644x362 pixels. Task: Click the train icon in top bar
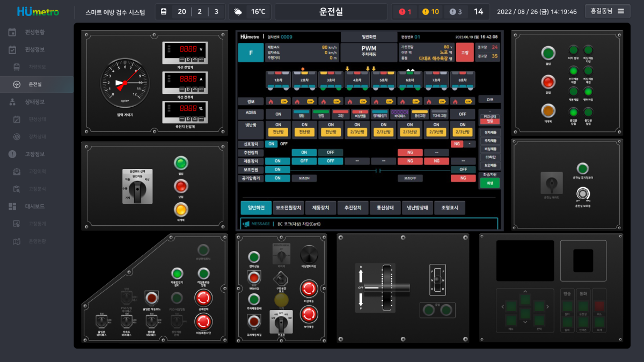[x=164, y=12]
